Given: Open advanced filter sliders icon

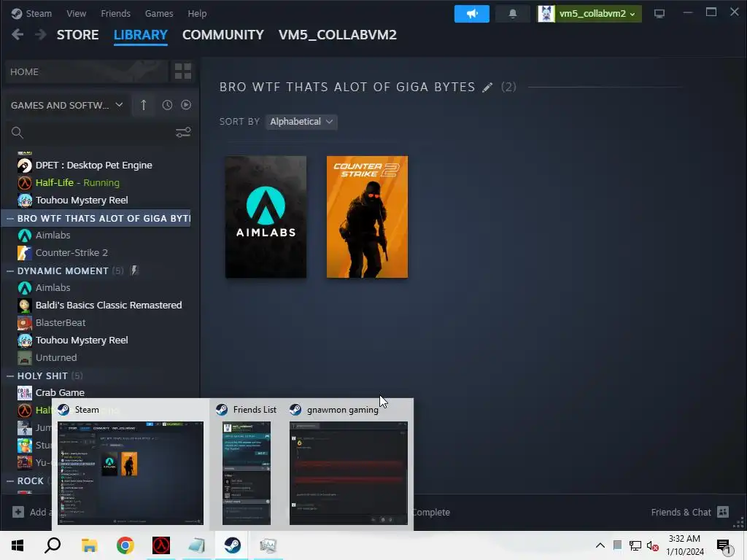Looking at the screenshot, I should pyautogui.click(x=183, y=133).
